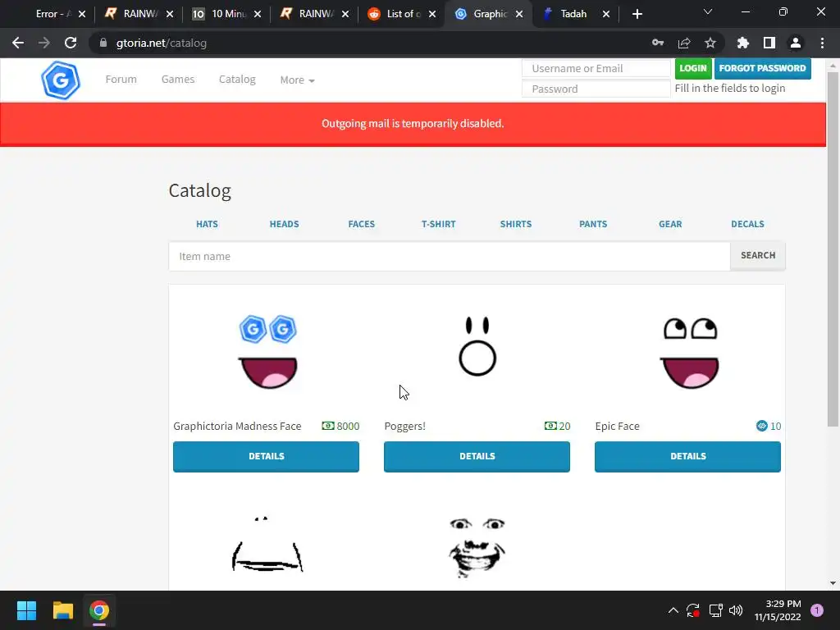This screenshot has height=630, width=840.
Task: Close the List of Reddit tab
Action: (x=432, y=14)
